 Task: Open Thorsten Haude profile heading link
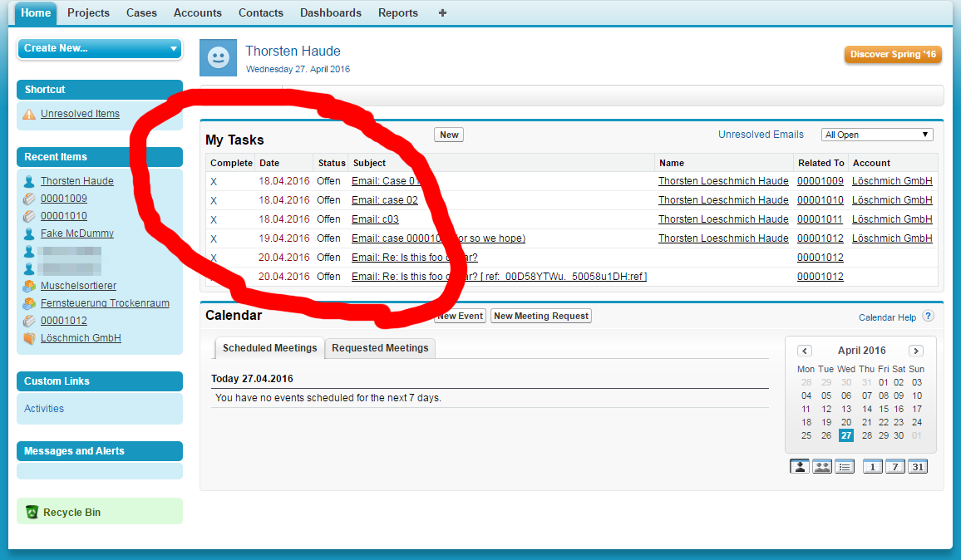(x=293, y=51)
